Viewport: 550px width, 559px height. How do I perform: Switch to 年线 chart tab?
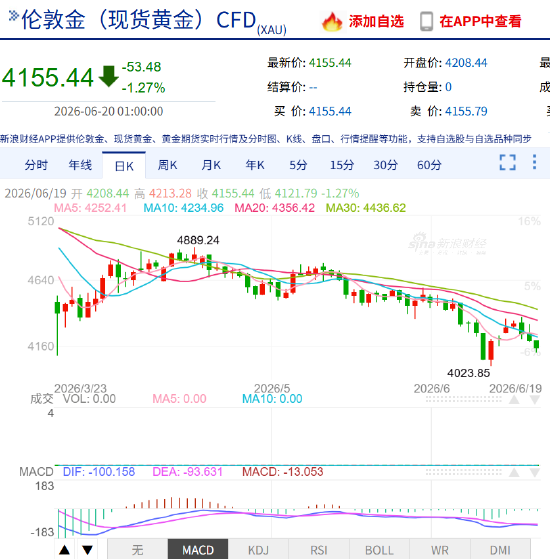[80, 165]
